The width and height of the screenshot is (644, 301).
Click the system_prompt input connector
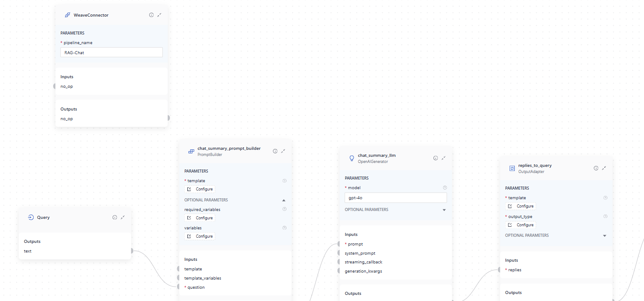click(339, 253)
